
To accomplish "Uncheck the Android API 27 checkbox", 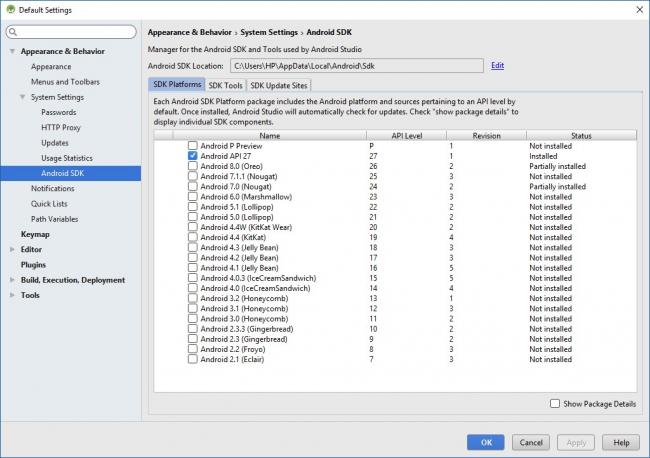I will coord(192,156).
